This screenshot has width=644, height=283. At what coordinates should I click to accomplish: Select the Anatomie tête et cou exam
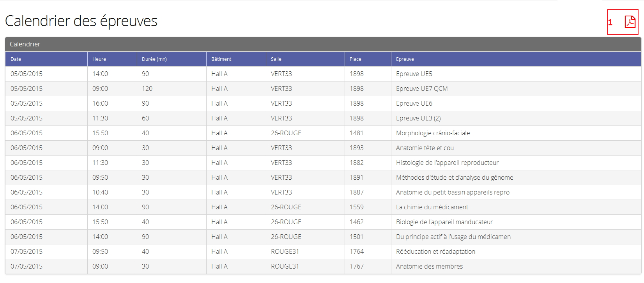[425, 148]
